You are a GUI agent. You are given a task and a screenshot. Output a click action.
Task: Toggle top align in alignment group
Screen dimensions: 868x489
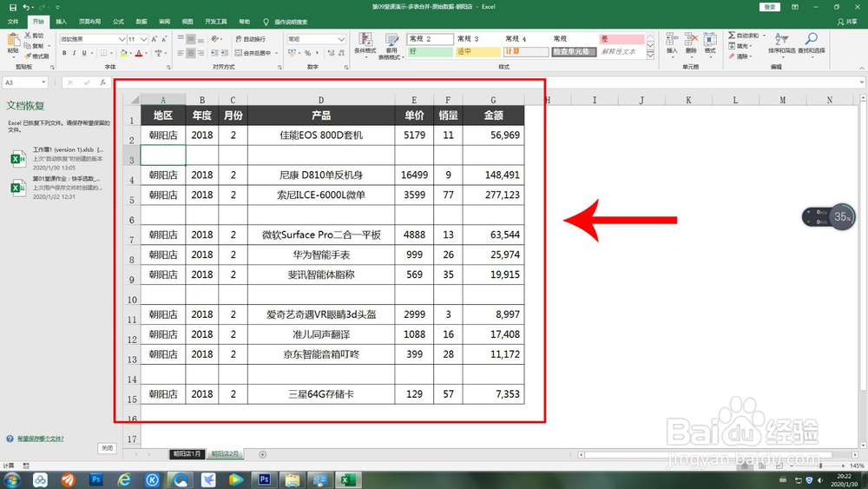pyautogui.click(x=181, y=39)
